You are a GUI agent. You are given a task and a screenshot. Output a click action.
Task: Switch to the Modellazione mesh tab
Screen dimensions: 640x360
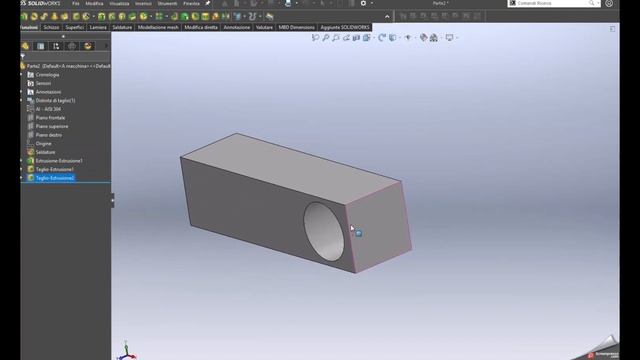coord(158,27)
